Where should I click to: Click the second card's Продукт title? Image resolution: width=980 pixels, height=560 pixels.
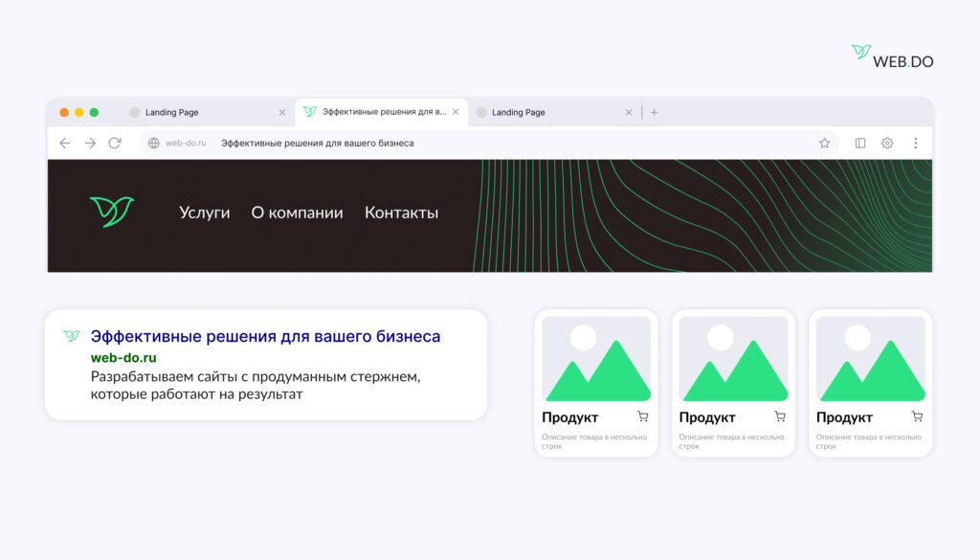[707, 417]
